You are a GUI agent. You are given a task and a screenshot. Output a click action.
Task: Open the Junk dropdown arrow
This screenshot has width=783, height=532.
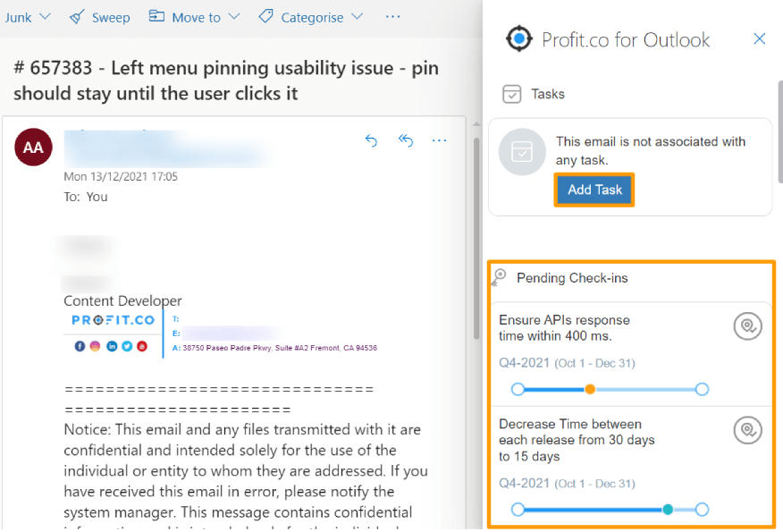(45, 17)
